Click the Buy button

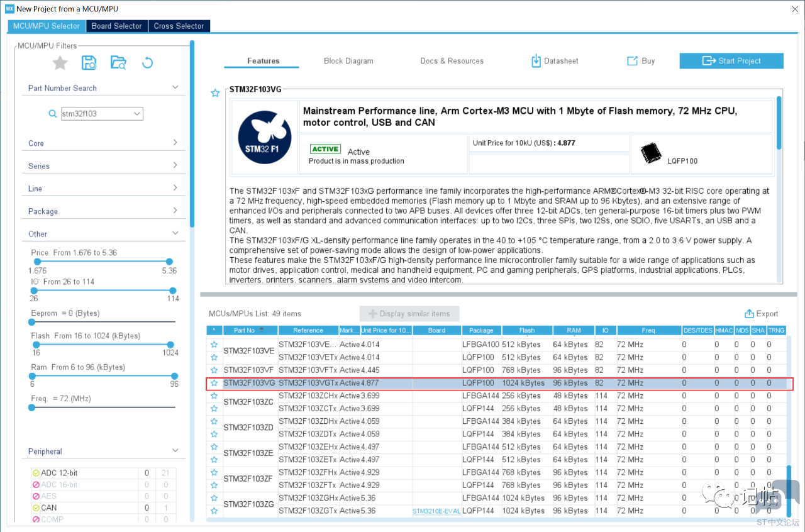pyautogui.click(x=641, y=61)
